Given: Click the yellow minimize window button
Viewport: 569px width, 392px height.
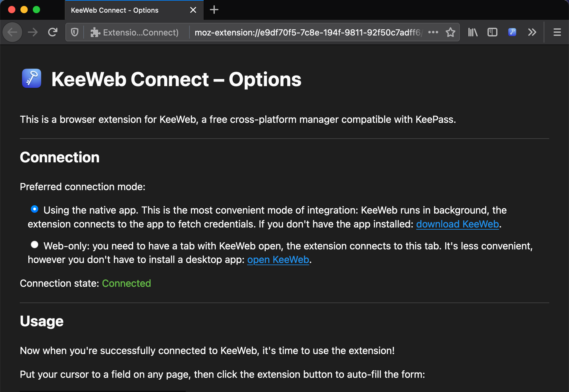Looking at the screenshot, I should click(x=24, y=10).
